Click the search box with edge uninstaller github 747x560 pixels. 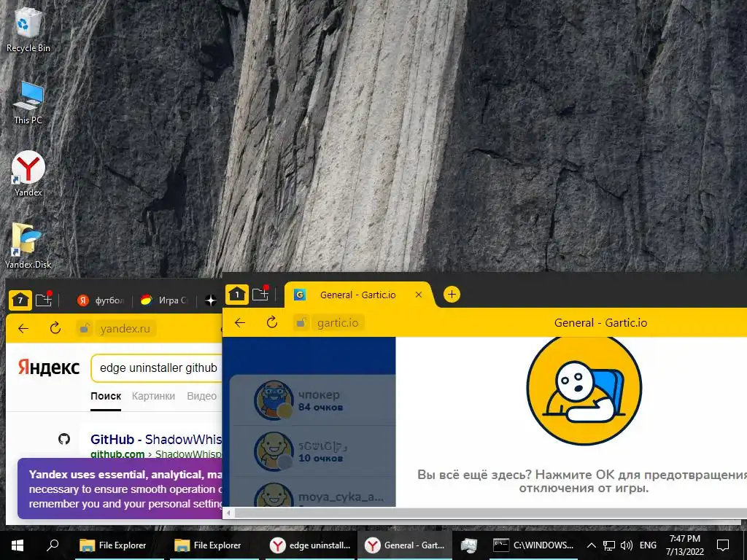(158, 368)
